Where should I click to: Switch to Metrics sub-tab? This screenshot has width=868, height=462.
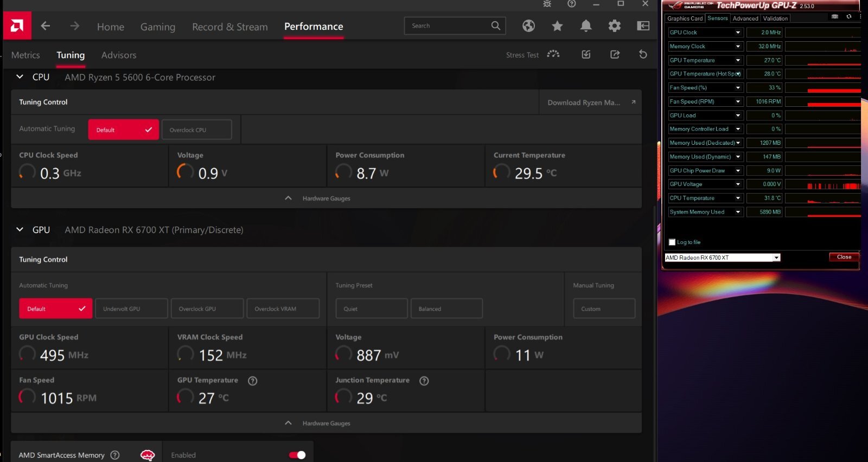click(x=25, y=55)
